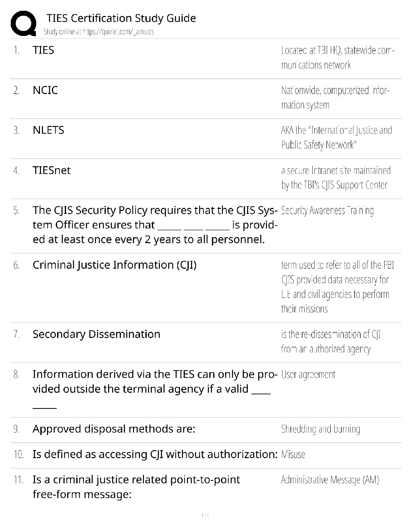Select the term TIES in row 1
Screen dimensions: 411x532
point(43,50)
